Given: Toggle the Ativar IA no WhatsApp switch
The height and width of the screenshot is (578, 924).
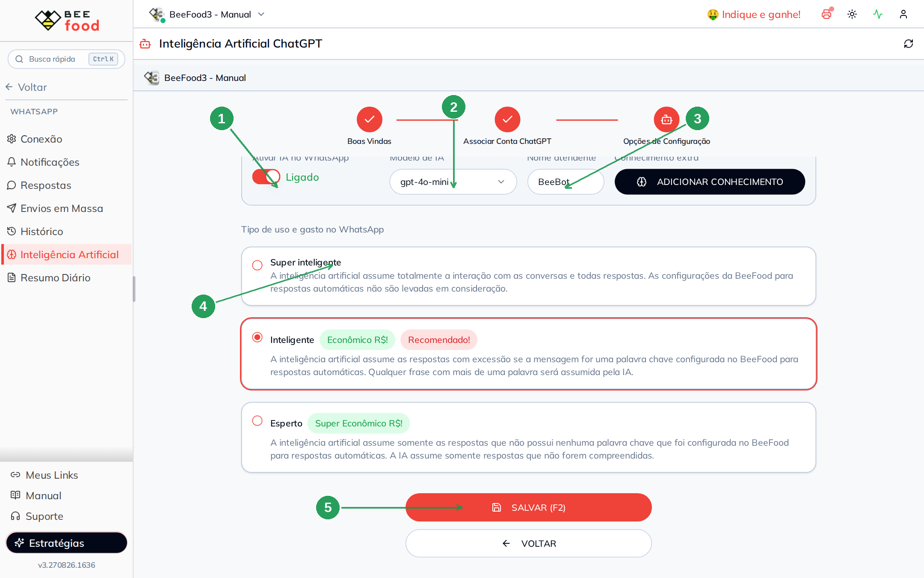Looking at the screenshot, I should (266, 176).
